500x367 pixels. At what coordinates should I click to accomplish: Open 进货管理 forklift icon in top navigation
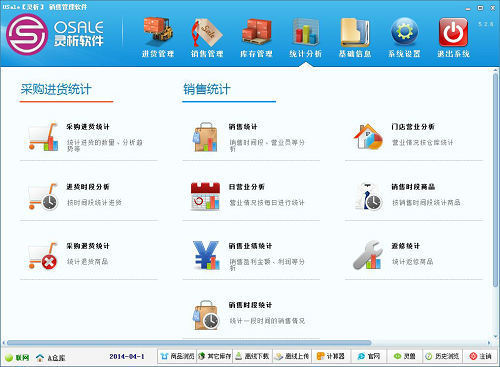[158, 38]
